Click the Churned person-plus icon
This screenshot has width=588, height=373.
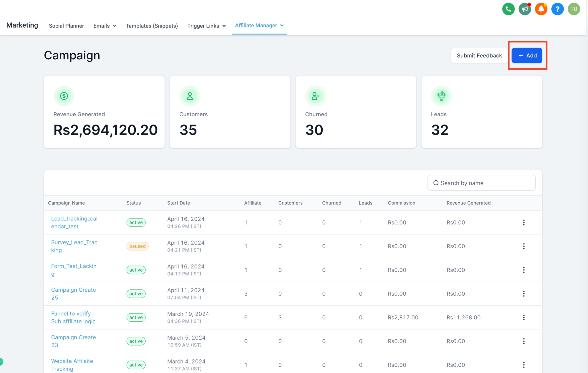point(315,96)
